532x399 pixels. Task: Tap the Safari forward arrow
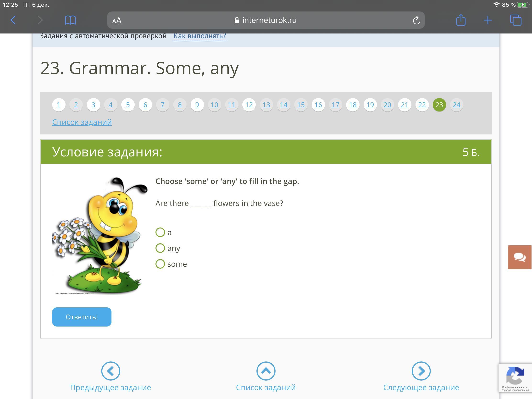[40, 20]
